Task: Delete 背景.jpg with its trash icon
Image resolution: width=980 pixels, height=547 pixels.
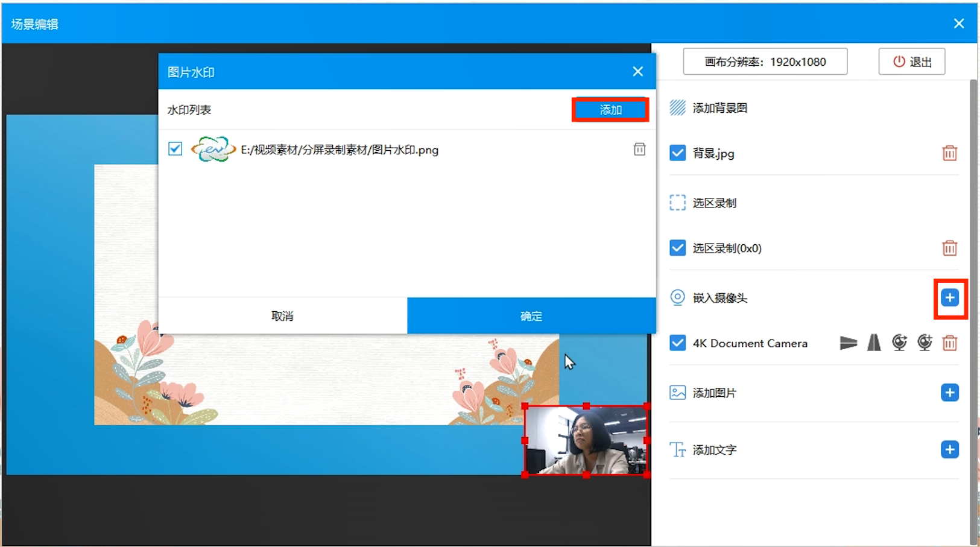Action: click(950, 153)
